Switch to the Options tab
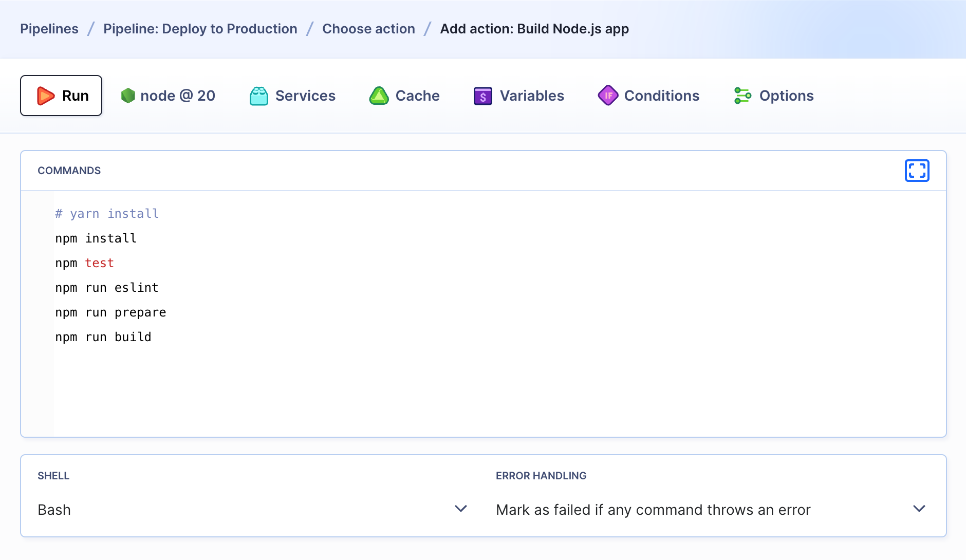966x560 pixels. coord(774,96)
